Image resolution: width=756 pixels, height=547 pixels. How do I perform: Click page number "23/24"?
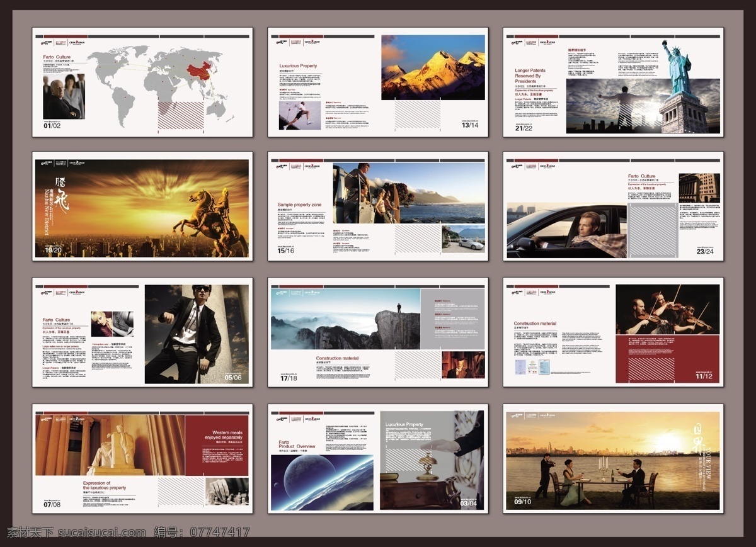pos(705,252)
